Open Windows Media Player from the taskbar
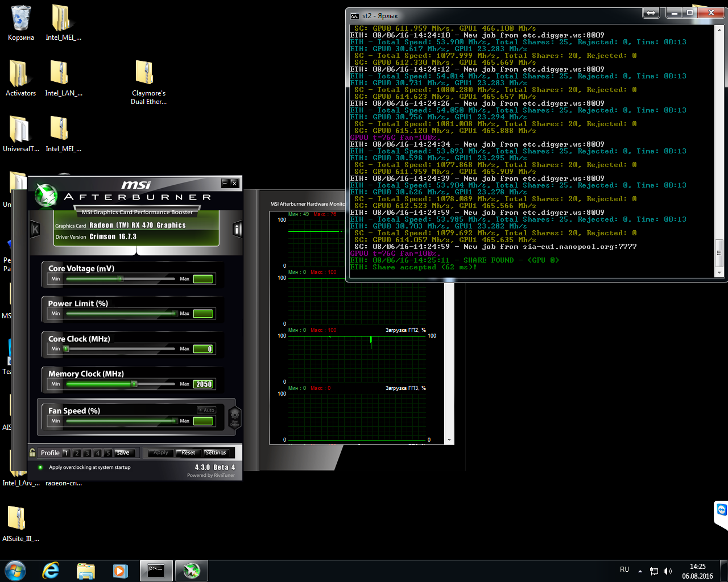The height and width of the screenshot is (582, 728). pyautogui.click(x=121, y=571)
